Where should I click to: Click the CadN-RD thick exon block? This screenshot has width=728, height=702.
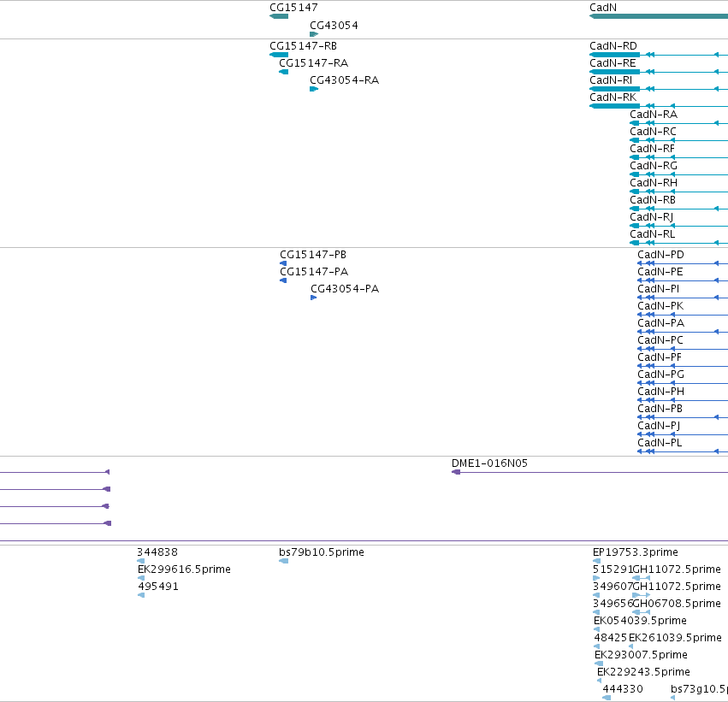[615, 55]
